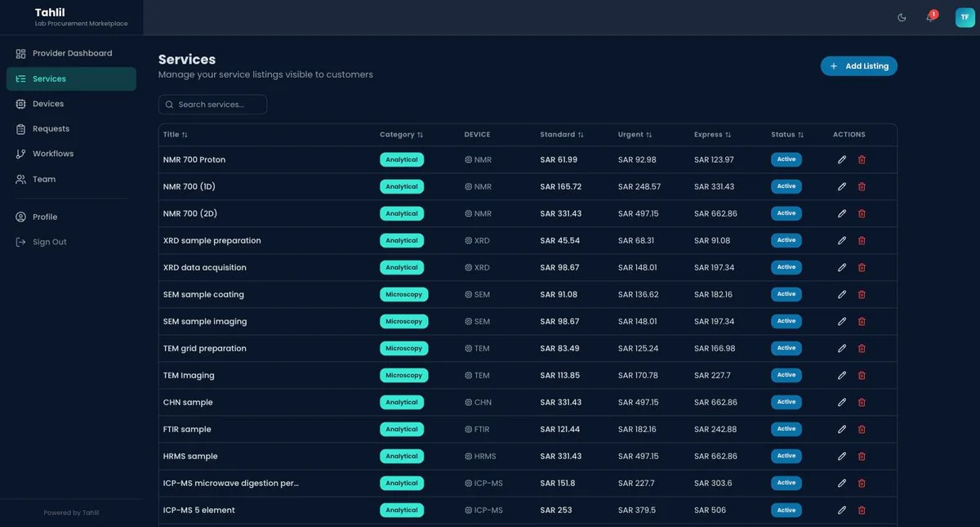
Task: Navigate to Workflows
Action: pos(71,154)
